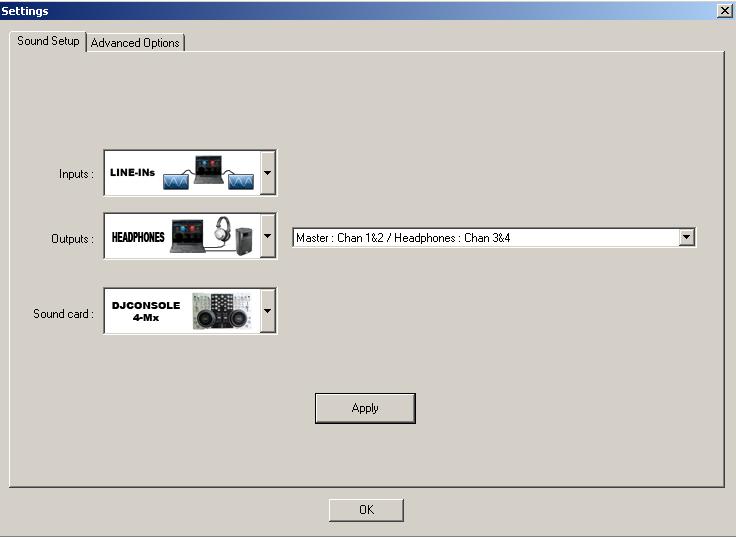This screenshot has width=736, height=537.
Task: Click the laptop icon in the Inputs selector
Action: [210, 169]
